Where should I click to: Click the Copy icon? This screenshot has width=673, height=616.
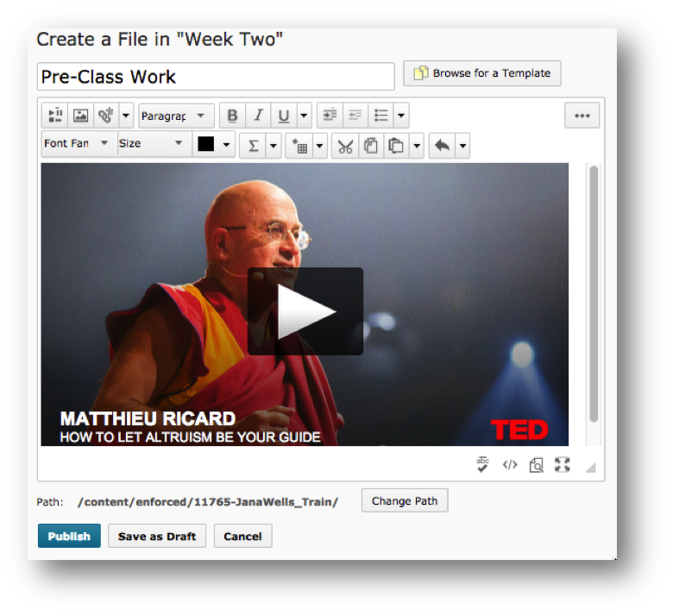click(x=371, y=146)
